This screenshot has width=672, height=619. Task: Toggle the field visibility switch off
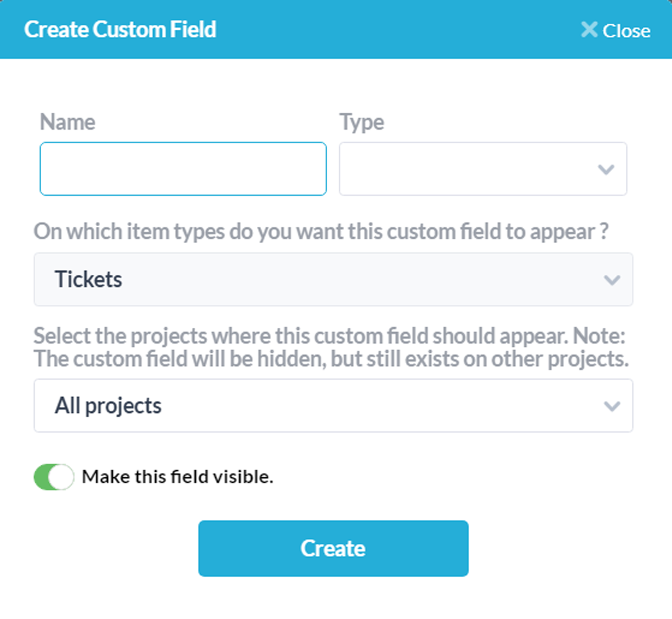(x=54, y=477)
